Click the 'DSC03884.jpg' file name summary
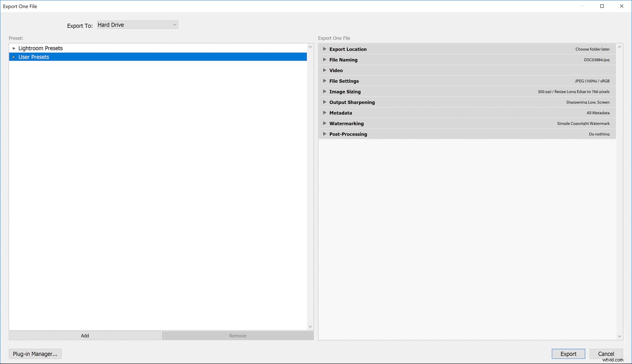Image resolution: width=632 pixels, height=364 pixels. click(597, 60)
